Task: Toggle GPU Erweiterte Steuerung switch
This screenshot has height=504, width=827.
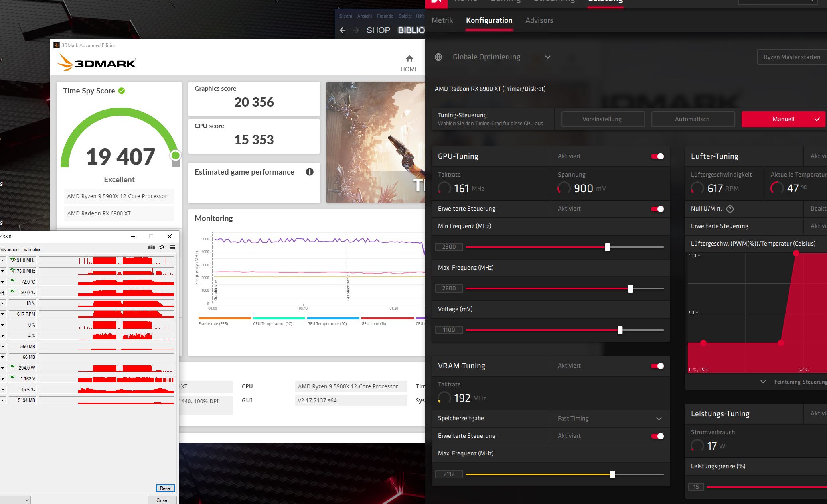Action: (657, 209)
